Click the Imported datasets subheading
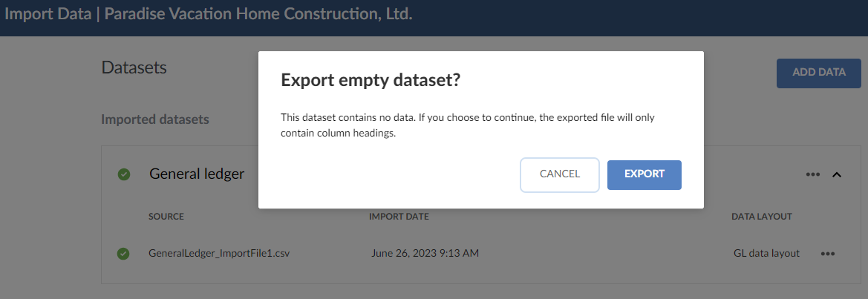 [155, 119]
